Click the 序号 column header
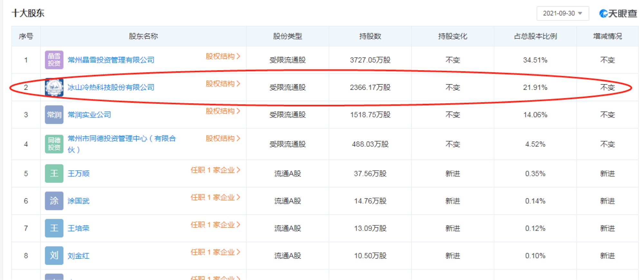This screenshot has height=280, width=644. (26, 36)
